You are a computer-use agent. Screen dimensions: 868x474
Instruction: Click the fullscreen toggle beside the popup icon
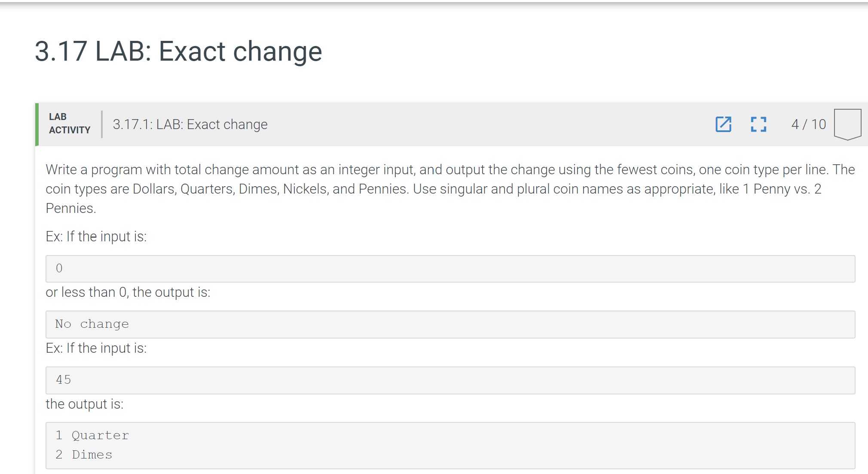pos(758,125)
